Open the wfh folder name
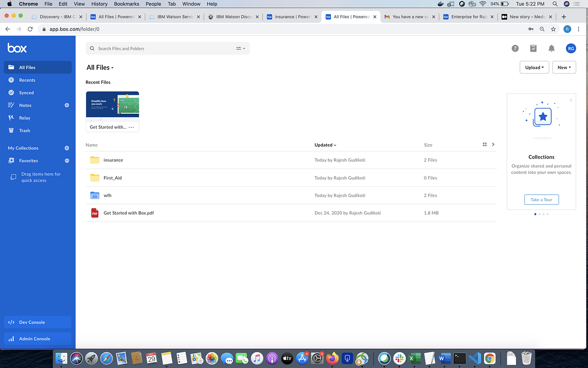 point(108,195)
